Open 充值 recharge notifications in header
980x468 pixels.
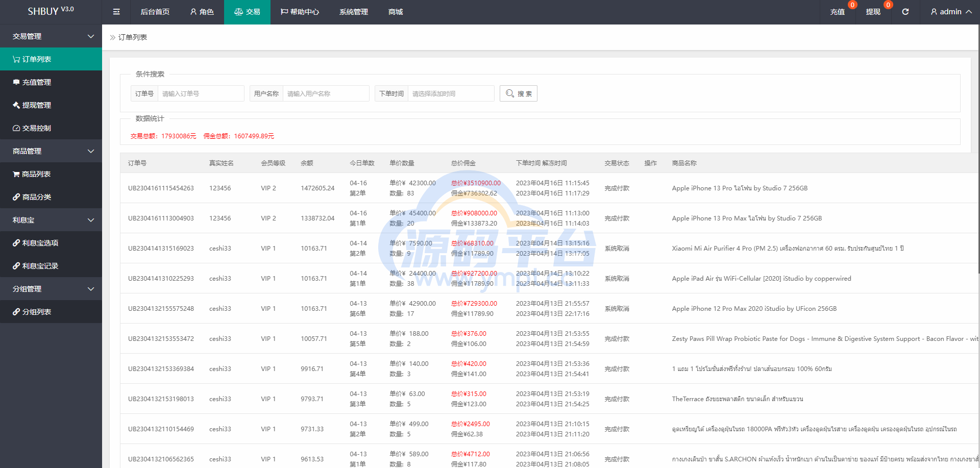(837, 12)
